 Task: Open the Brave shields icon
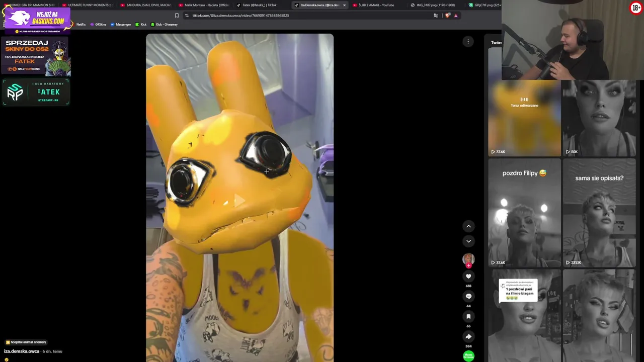448,16
